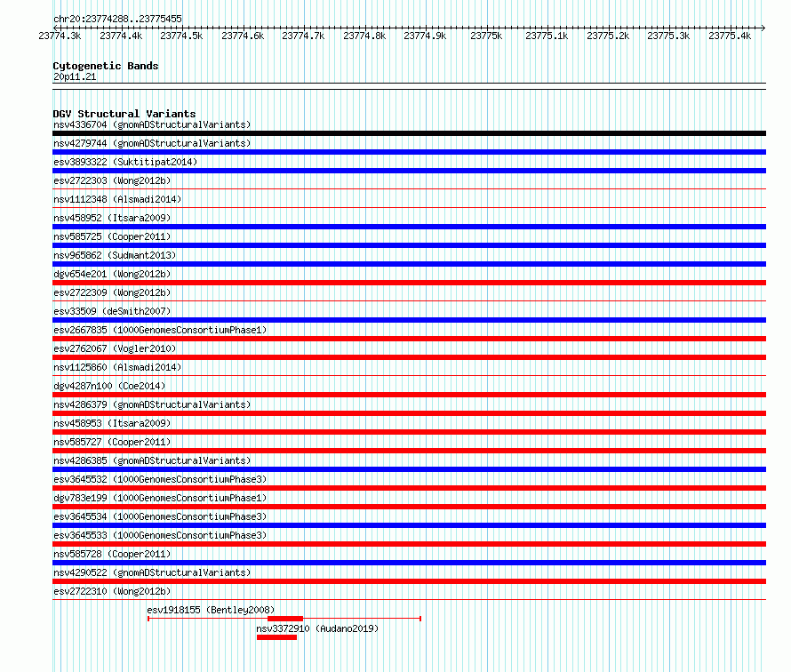This screenshot has height=672, width=791.
Task: Click the red bar under nsv4290522
Action: point(409,581)
